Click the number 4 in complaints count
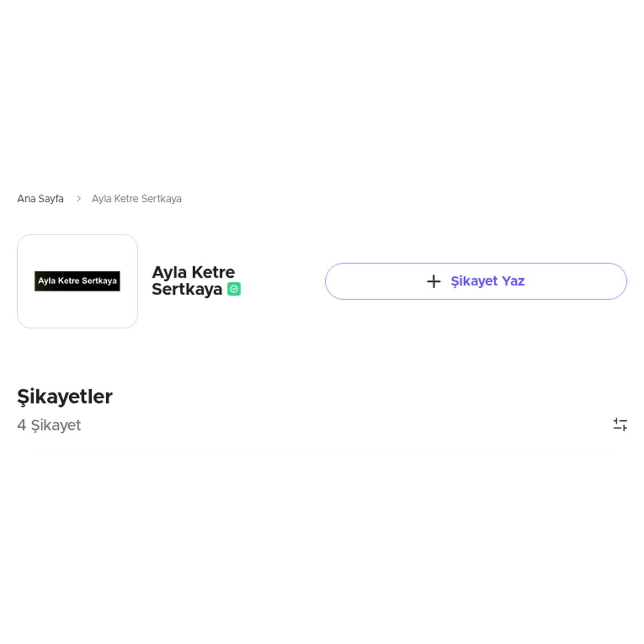Image resolution: width=644 pixels, height=644 pixels. pyautogui.click(x=21, y=425)
